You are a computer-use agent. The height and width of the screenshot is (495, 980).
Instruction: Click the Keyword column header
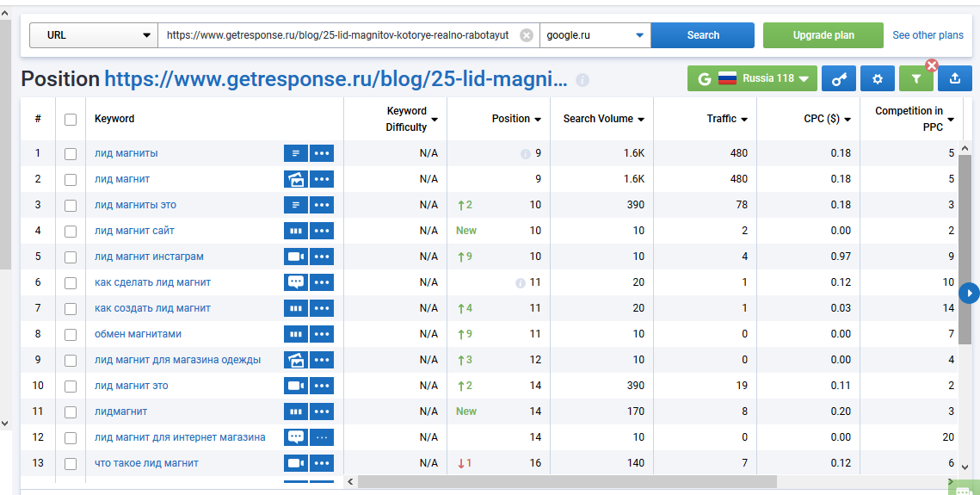114,119
